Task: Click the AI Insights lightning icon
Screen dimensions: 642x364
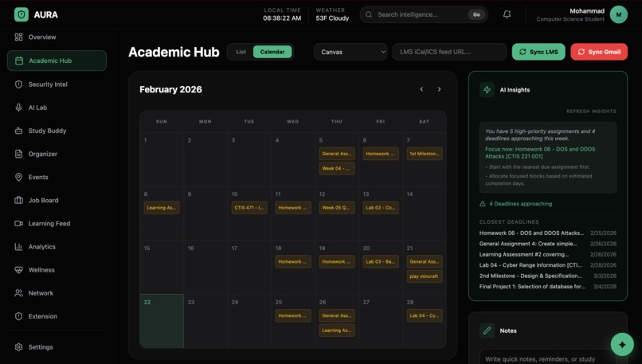Action: click(487, 90)
